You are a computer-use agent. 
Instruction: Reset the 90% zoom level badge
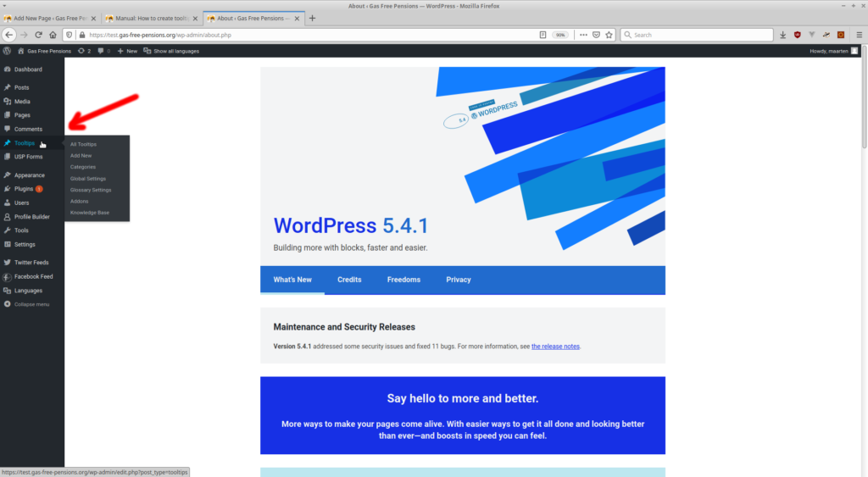[x=560, y=35]
